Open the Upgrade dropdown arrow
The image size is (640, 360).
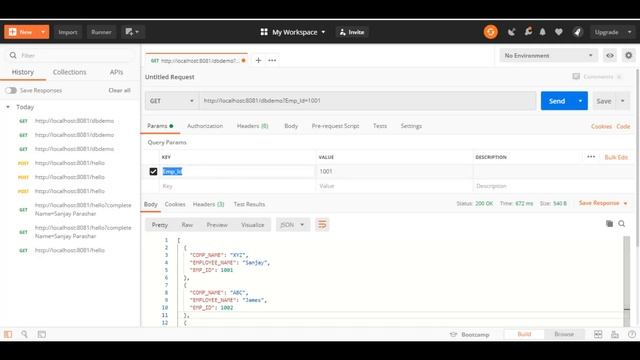tap(629, 32)
